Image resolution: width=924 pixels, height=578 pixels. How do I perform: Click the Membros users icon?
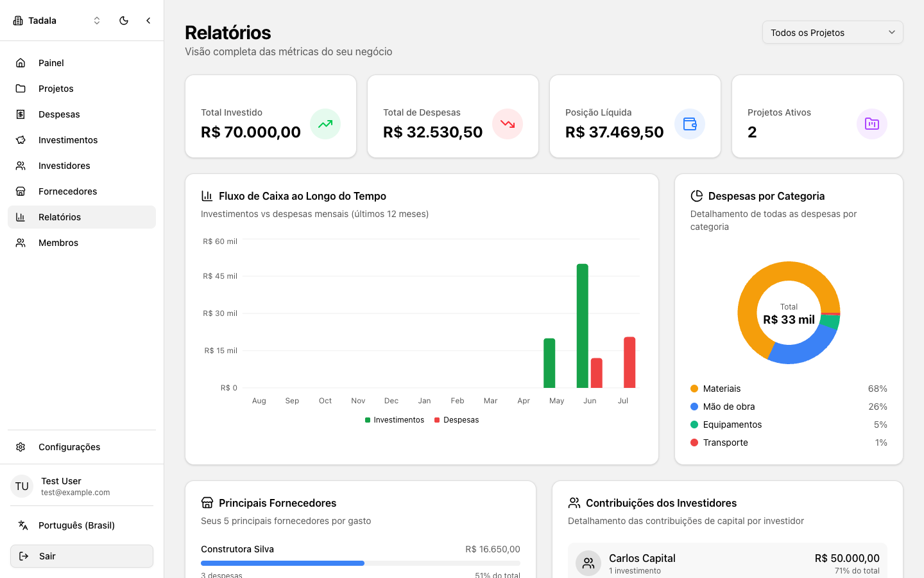point(21,243)
